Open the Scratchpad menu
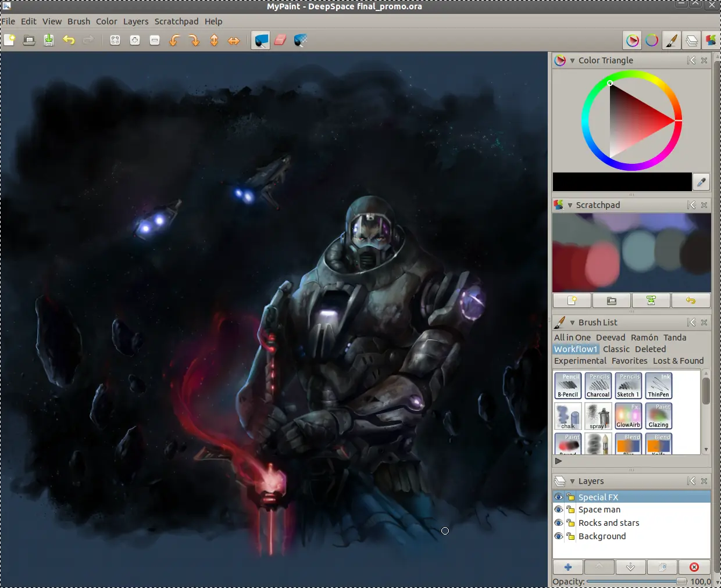 click(x=176, y=21)
